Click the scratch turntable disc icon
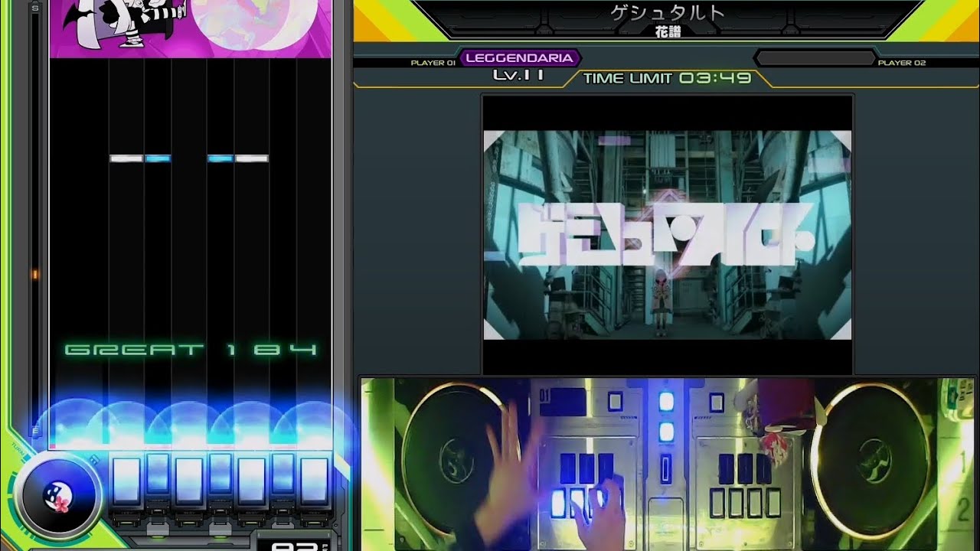 [x=57, y=496]
